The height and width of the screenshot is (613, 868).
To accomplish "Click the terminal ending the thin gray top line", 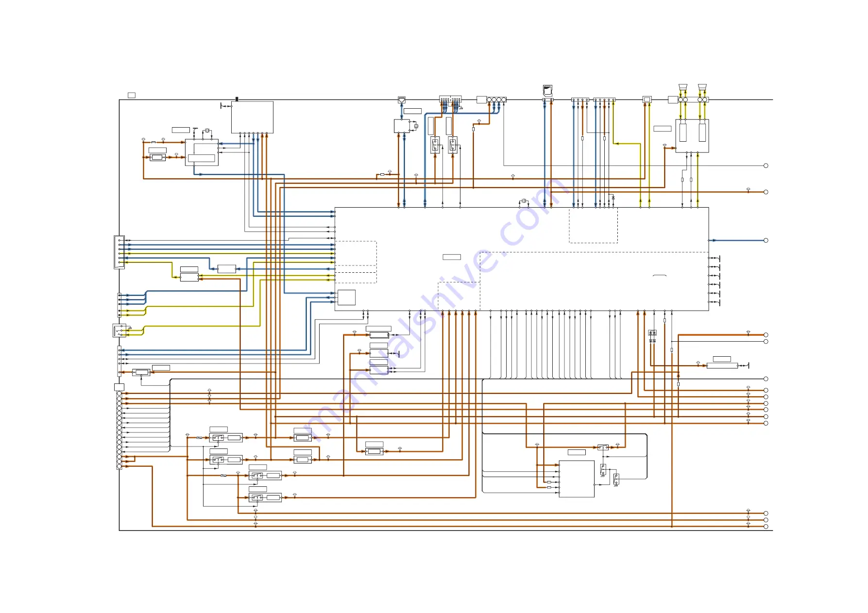I will pyautogui.click(x=766, y=166).
